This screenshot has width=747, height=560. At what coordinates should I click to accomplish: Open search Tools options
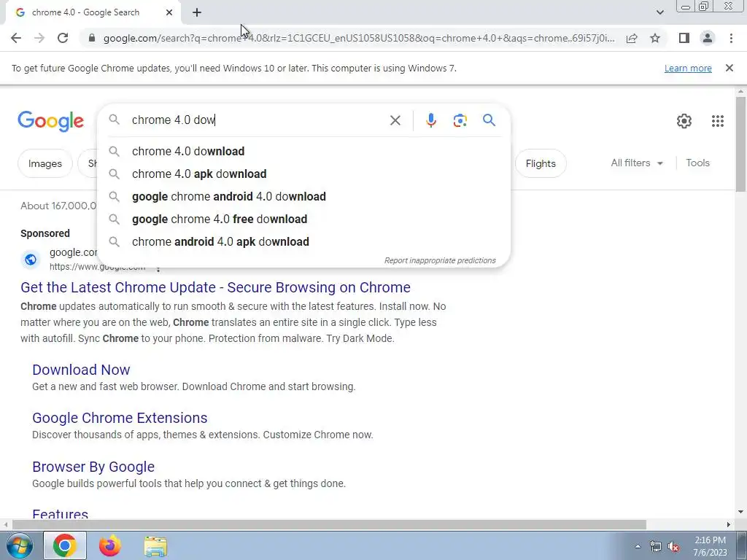click(697, 163)
